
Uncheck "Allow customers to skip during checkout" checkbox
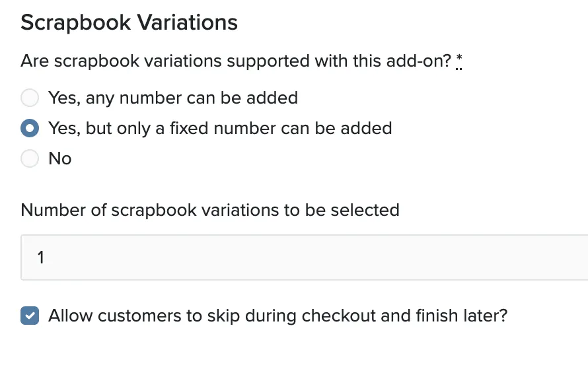[30, 316]
